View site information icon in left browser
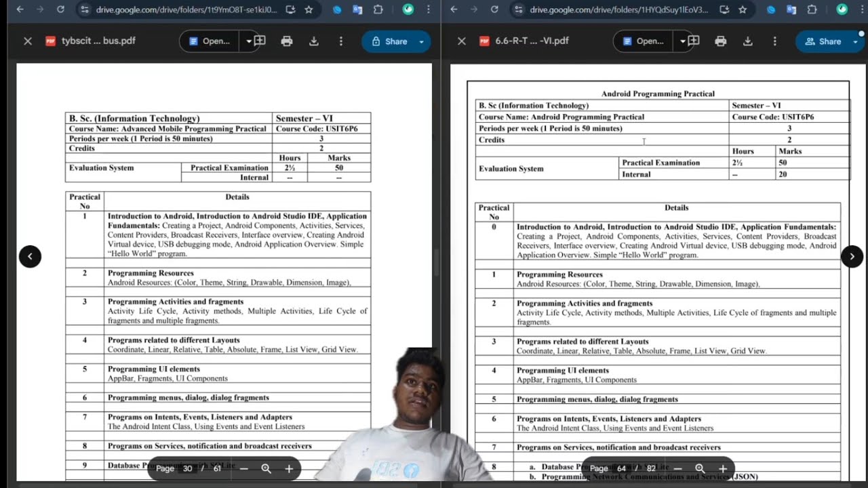The width and height of the screenshot is (868, 488). click(84, 9)
